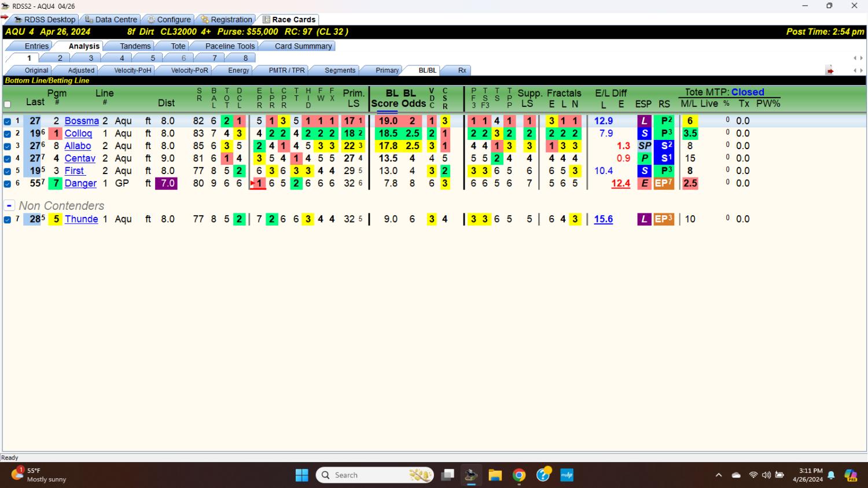The width and height of the screenshot is (868, 488).
Task: Select race number 8 tab
Action: click(245, 58)
